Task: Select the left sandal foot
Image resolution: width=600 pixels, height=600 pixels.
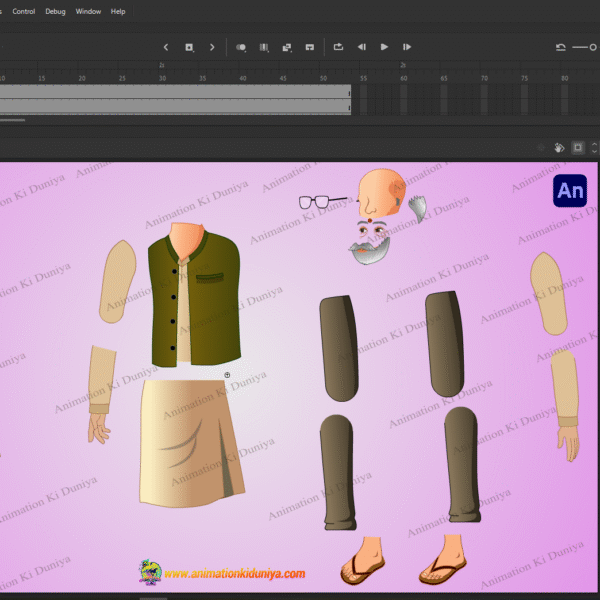Action: 362,561
